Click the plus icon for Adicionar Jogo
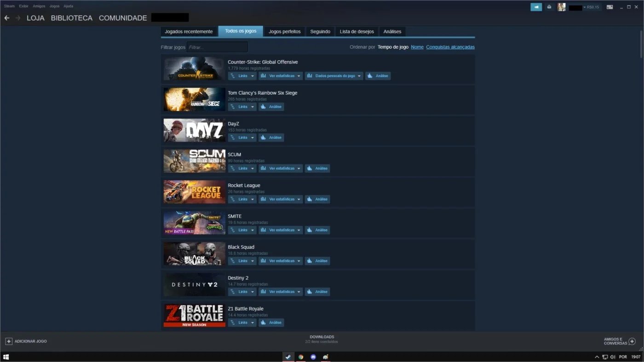Image resolution: width=644 pixels, height=362 pixels. tap(8, 341)
